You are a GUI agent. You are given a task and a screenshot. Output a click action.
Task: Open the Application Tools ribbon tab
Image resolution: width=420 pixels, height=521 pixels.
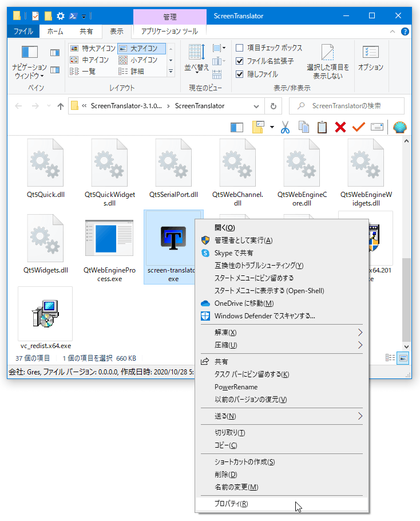tap(170, 31)
